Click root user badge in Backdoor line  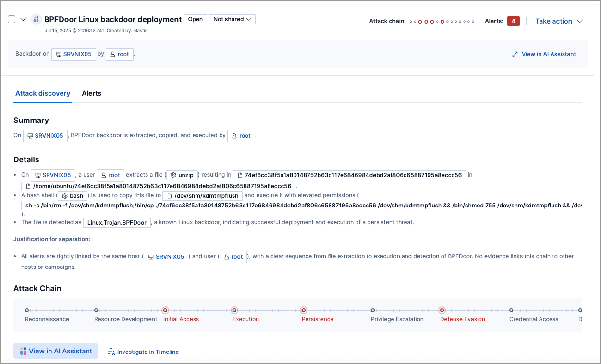pyautogui.click(x=120, y=54)
